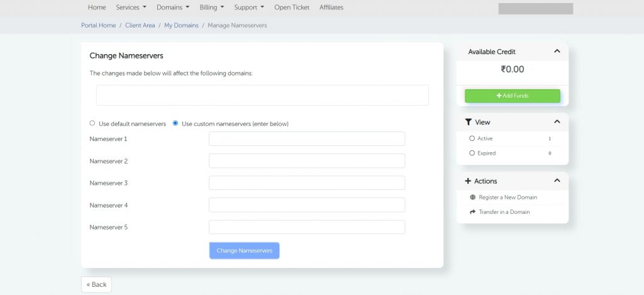This screenshot has height=295, width=644.
Task: Click the plus icon on Add Funds button
Action: 499,96
